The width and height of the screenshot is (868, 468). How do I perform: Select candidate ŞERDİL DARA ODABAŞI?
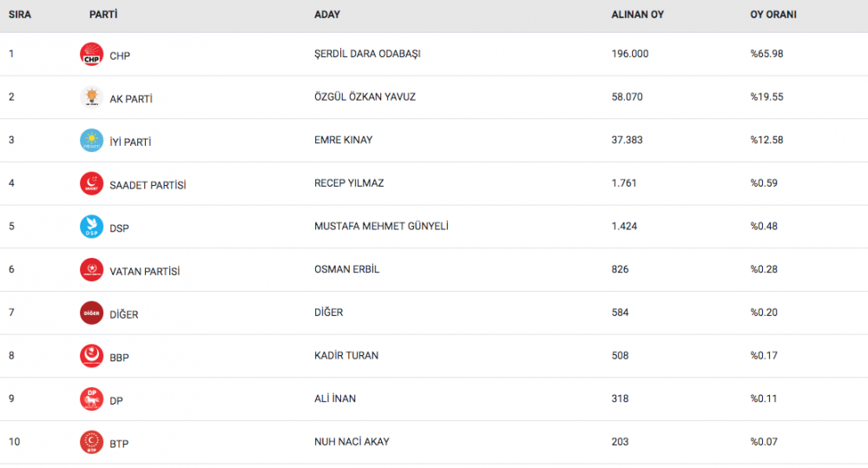(367, 54)
